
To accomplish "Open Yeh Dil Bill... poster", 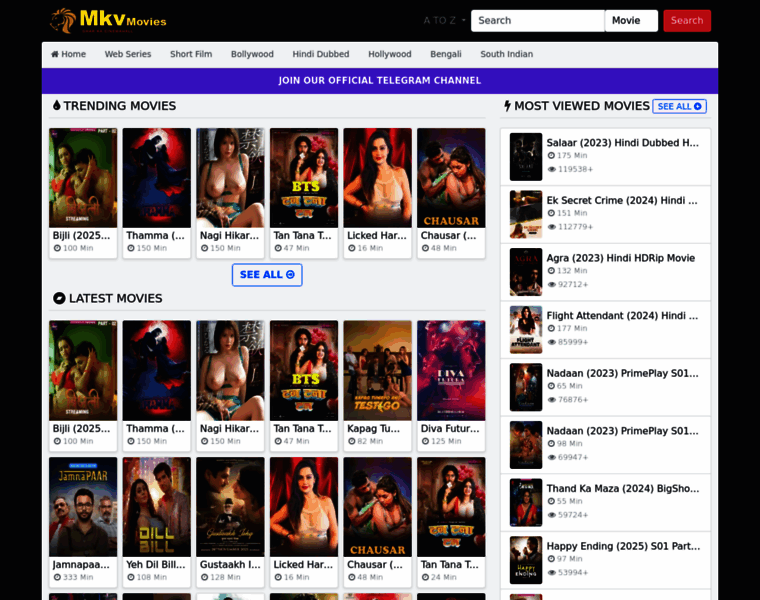I will point(157,507).
